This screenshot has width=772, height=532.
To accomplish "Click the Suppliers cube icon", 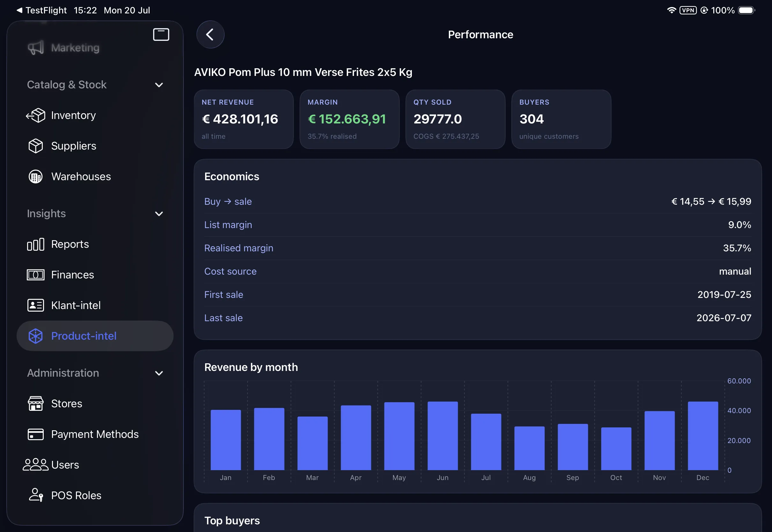I will pos(36,146).
